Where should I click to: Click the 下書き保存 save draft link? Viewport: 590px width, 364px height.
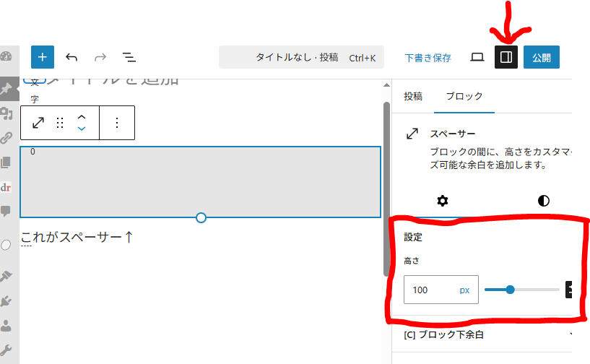428,58
